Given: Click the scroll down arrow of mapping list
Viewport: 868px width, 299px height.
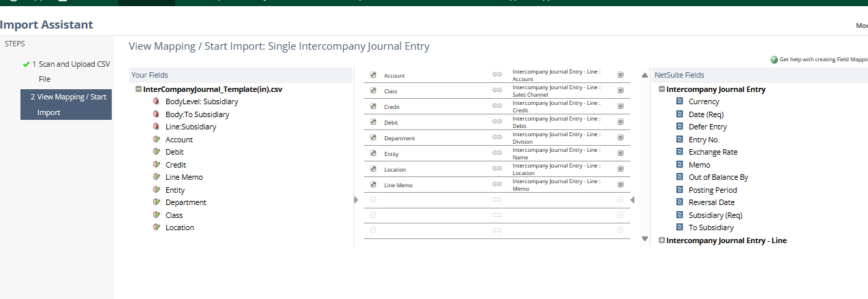Looking at the screenshot, I should (x=645, y=239).
